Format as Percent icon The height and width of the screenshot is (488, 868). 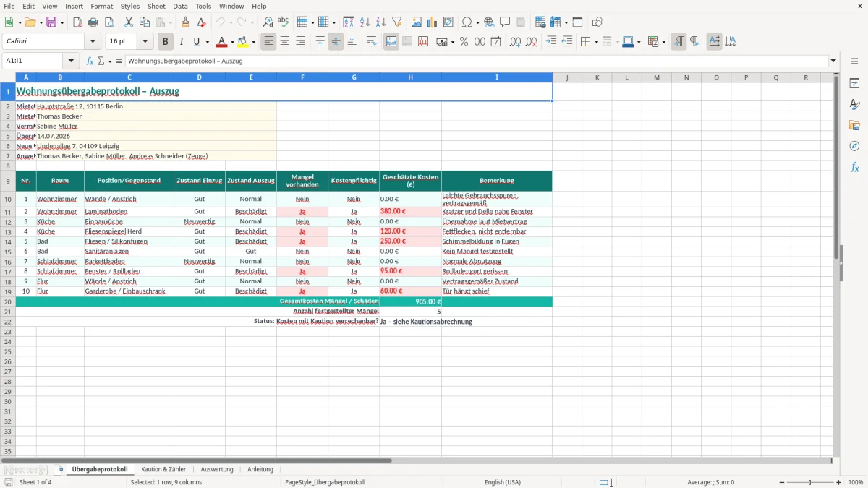[464, 42]
